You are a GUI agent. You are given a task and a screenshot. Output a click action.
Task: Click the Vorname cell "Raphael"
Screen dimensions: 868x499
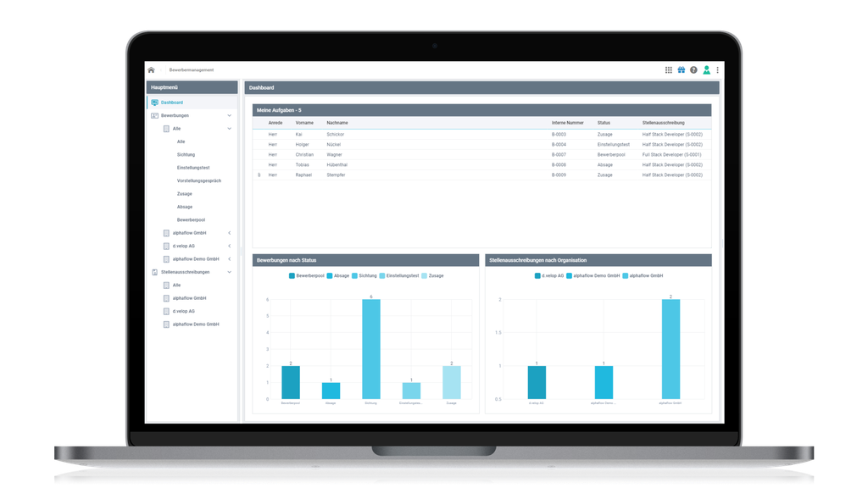coord(304,175)
